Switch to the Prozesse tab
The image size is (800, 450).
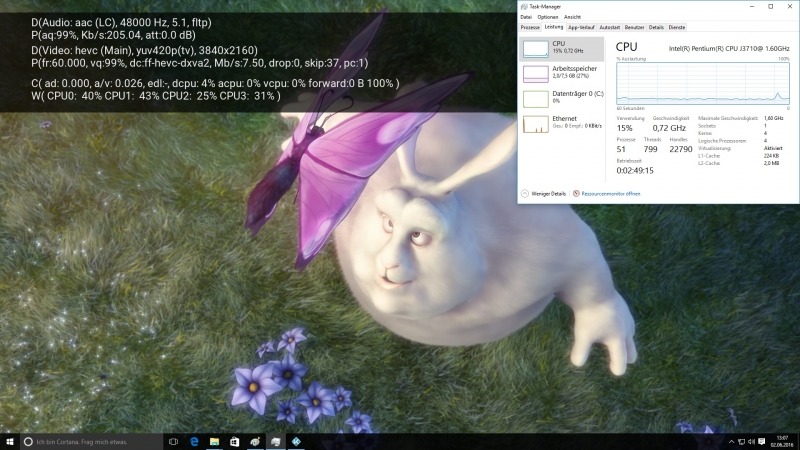[530, 28]
